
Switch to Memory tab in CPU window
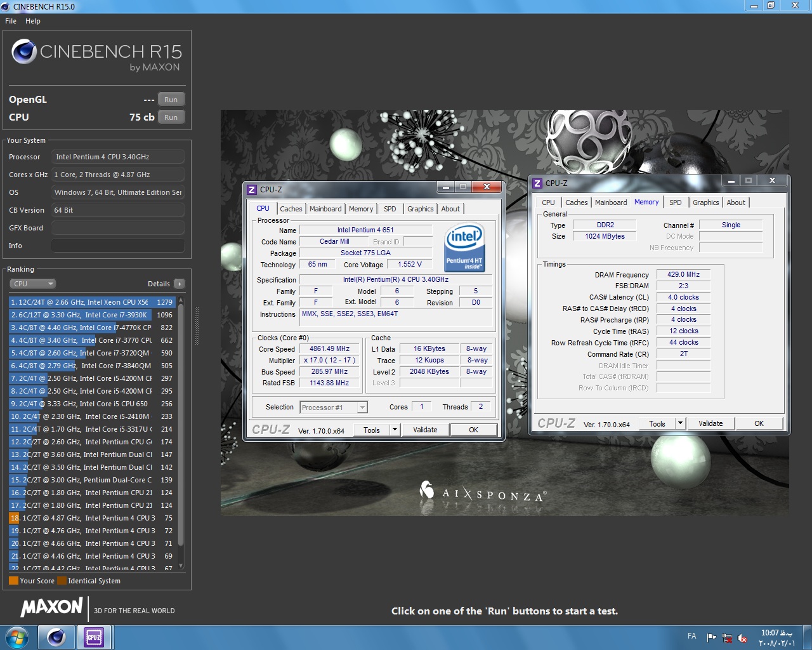point(361,209)
